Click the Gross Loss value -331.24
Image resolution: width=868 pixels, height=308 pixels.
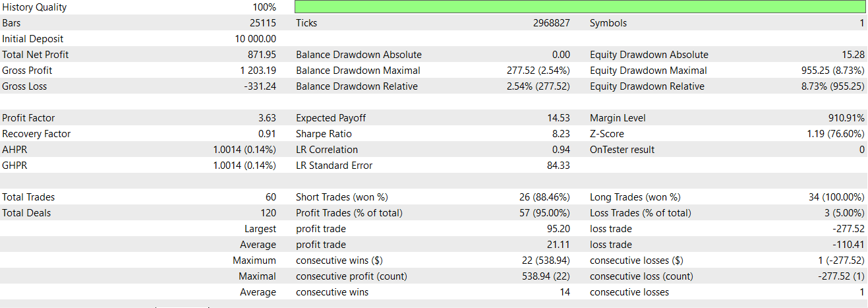258,86
